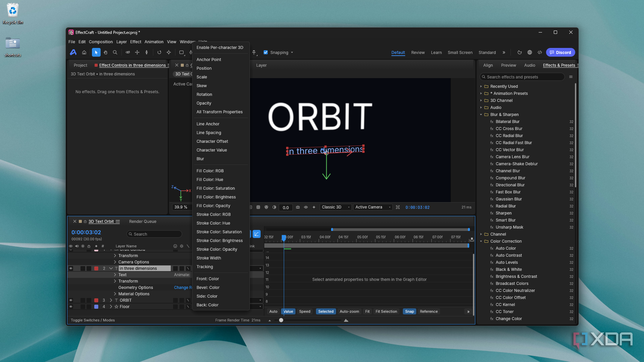Switch to the Review workspace
The image size is (644, 362).
[x=418, y=53]
